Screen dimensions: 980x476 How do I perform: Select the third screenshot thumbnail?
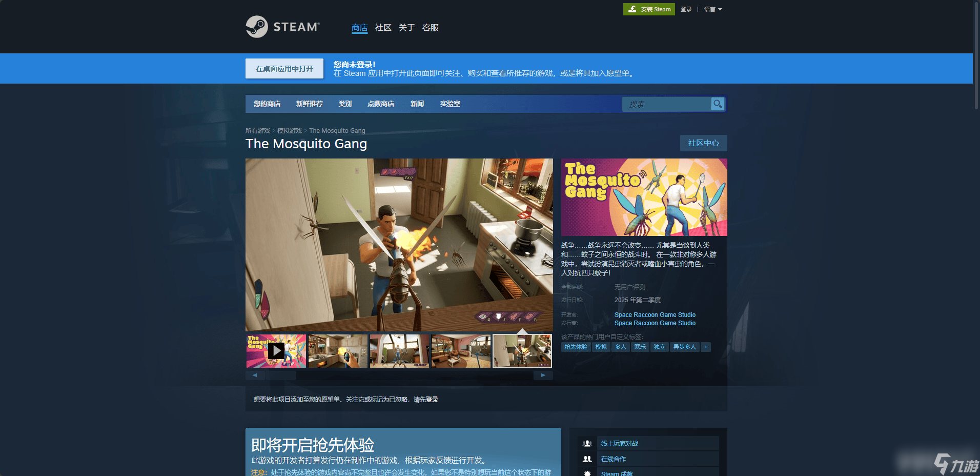pos(399,351)
